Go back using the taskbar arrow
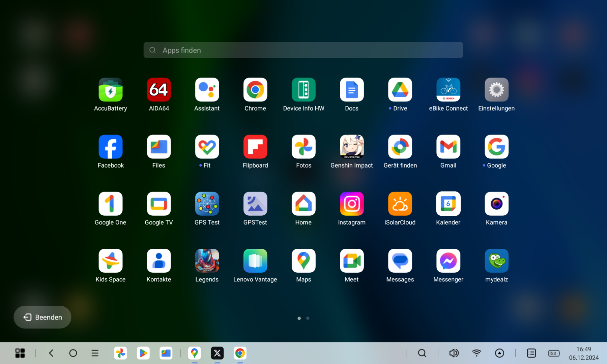The height and width of the screenshot is (364, 607). coord(51,353)
